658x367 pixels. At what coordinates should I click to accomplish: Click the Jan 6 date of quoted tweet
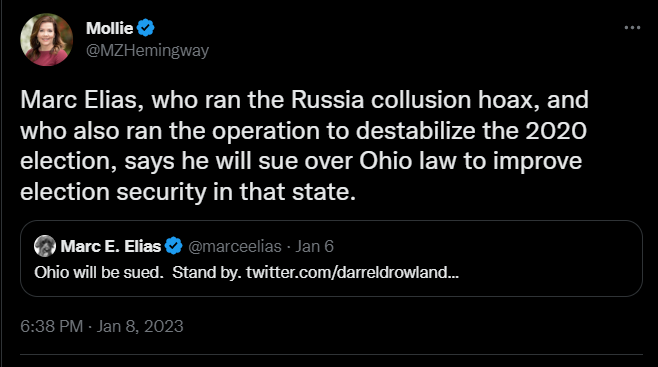[x=314, y=246]
